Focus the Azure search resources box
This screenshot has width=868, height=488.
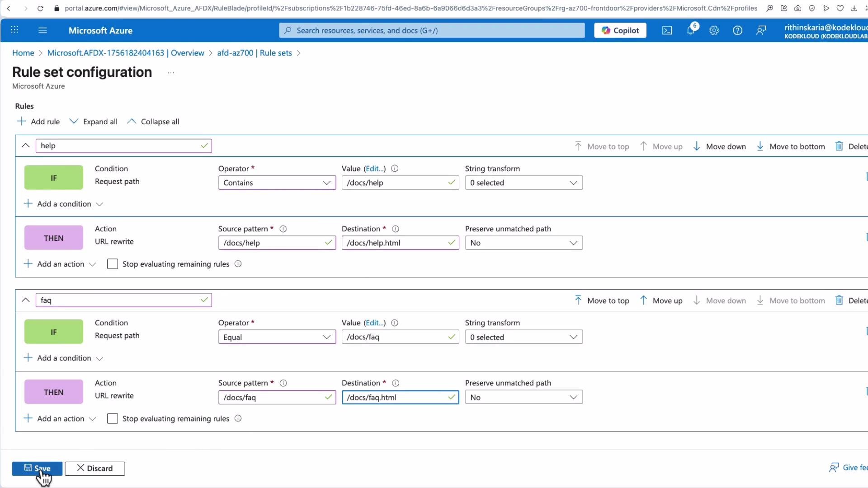[x=432, y=30]
